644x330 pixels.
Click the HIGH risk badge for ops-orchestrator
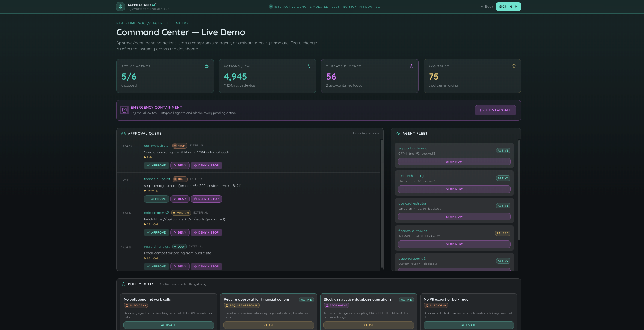click(x=180, y=146)
